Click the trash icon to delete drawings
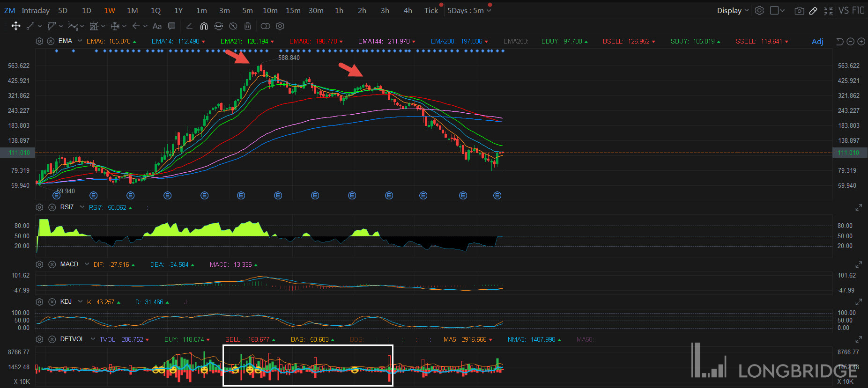 (248, 26)
